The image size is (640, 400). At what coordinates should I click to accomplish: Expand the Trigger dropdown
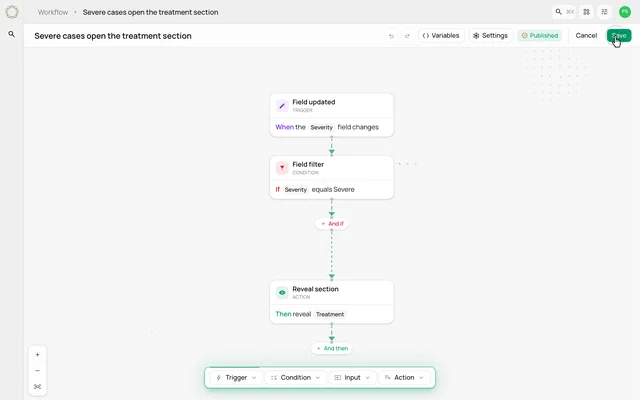point(236,378)
